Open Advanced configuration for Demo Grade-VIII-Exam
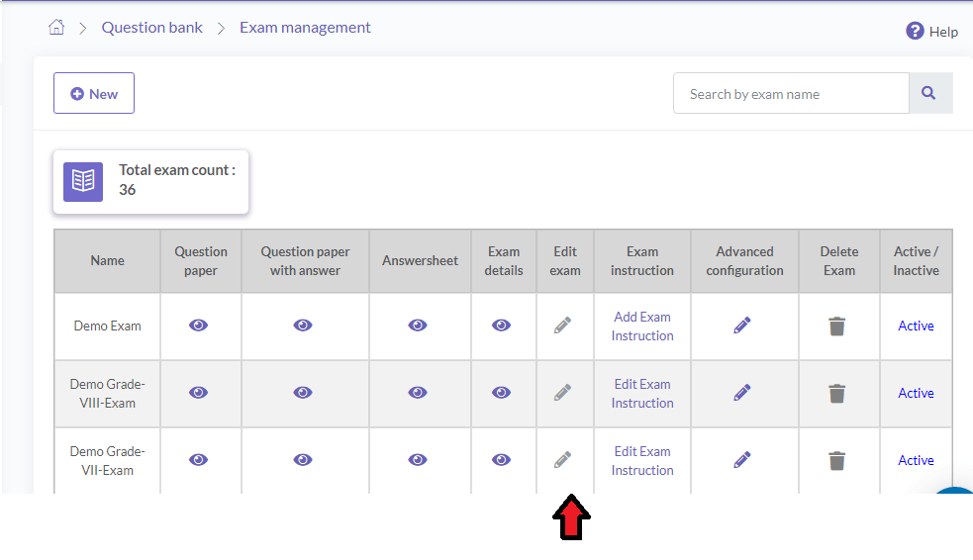 click(742, 393)
